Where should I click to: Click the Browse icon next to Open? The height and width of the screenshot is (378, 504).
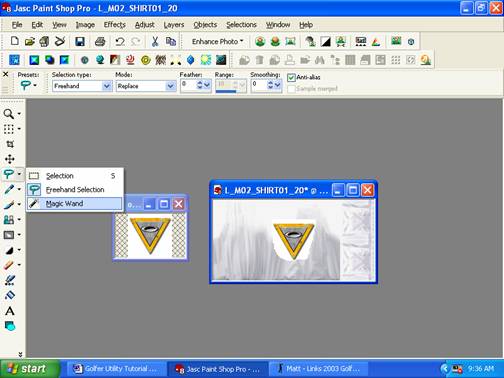click(44, 41)
